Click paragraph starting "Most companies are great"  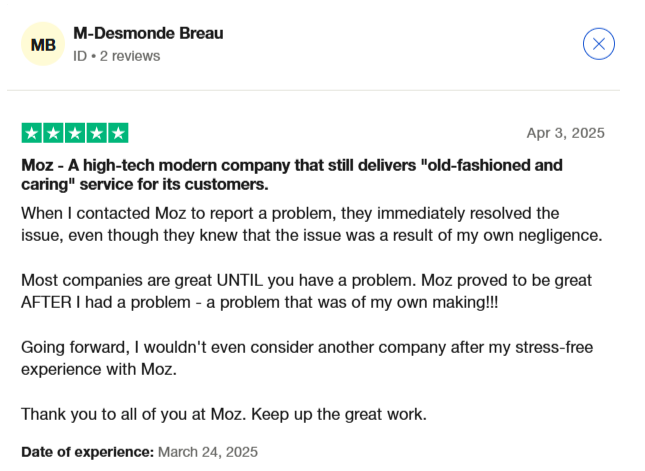(x=306, y=291)
